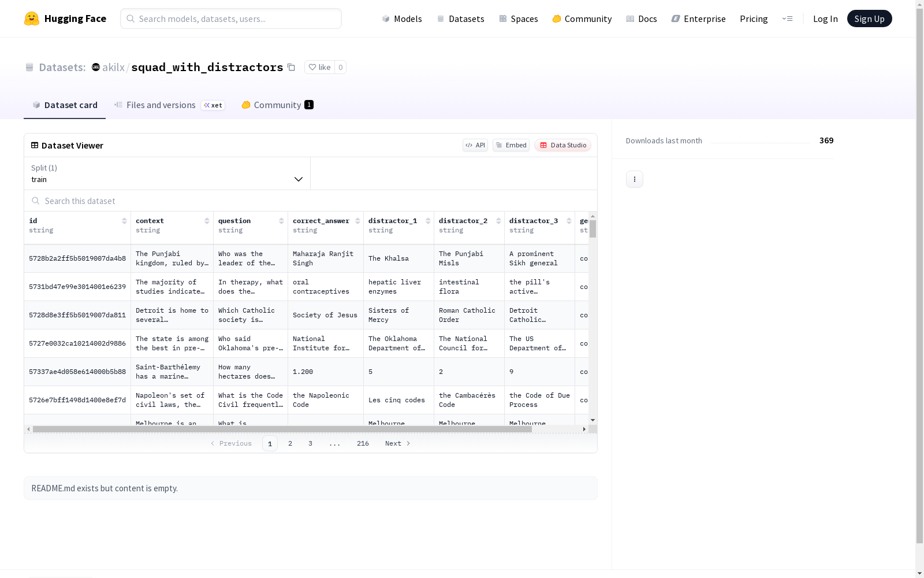The height and width of the screenshot is (578, 924).
Task: Click the table scroll-right arrow
Action: 584,429
